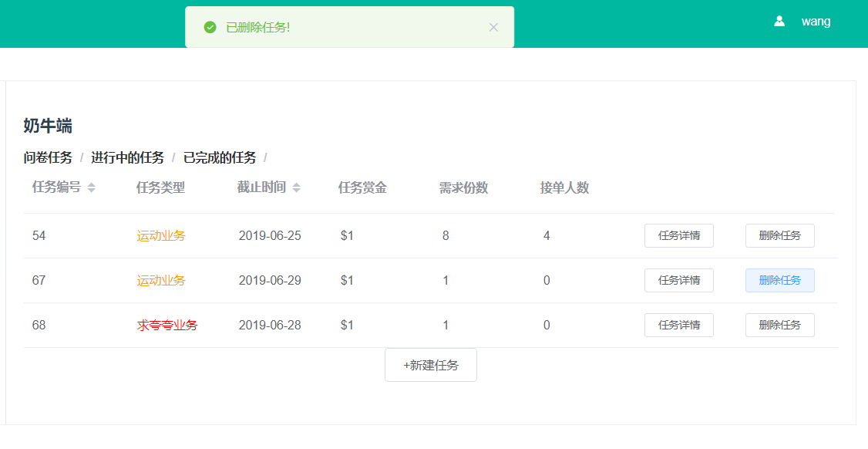Image resolution: width=868 pixels, height=449 pixels.
Task: Click the green success checkmark icon
Action: click(x=210, y=28)
